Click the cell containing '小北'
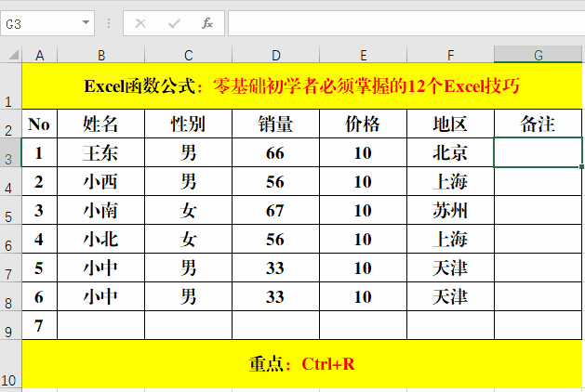Image resolution: width=585 pixels, height=392 pixels. (100, 239)
